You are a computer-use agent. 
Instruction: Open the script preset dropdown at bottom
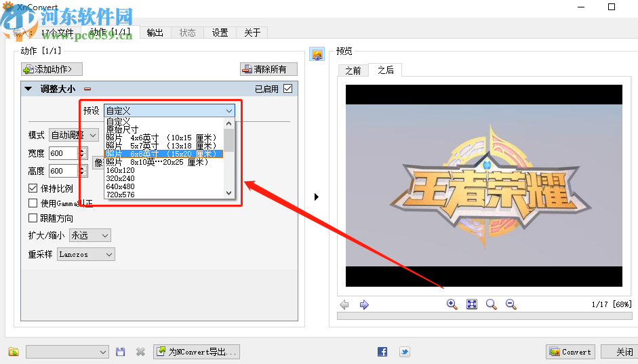point(67,352)
